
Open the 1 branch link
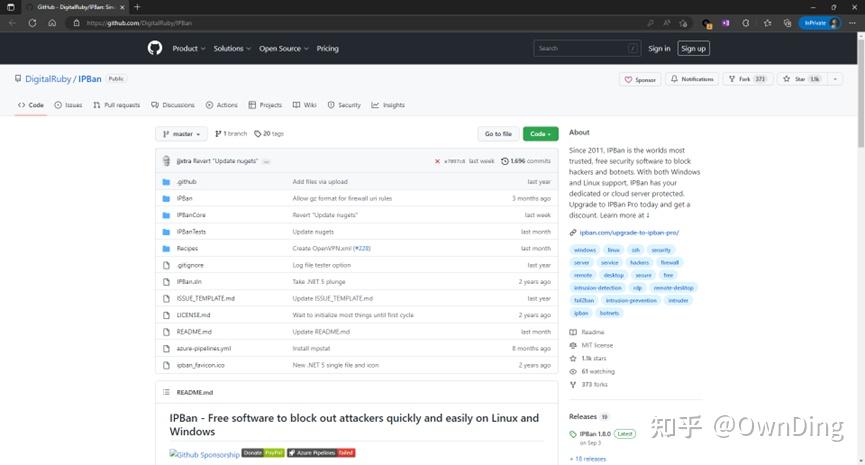(231, 134)
